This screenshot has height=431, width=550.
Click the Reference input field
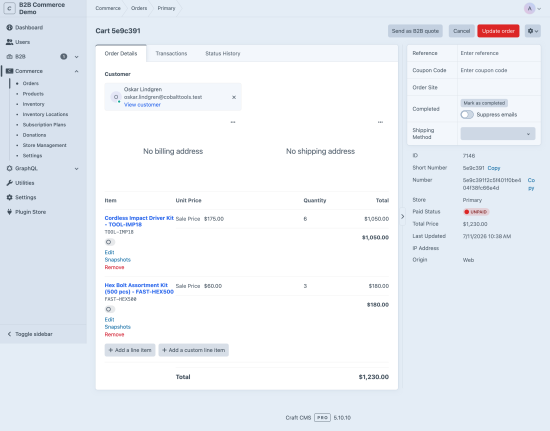pos(499,53)
